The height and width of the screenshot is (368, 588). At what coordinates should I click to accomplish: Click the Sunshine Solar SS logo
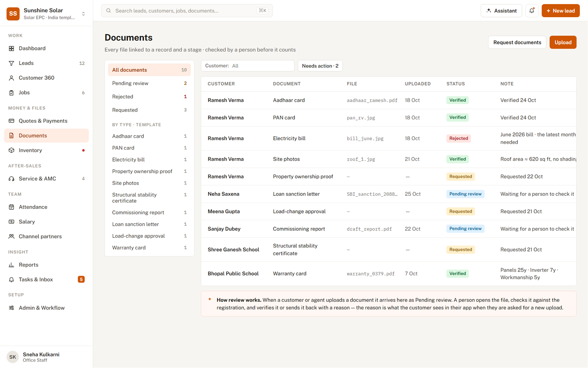(x=13, y=13)
